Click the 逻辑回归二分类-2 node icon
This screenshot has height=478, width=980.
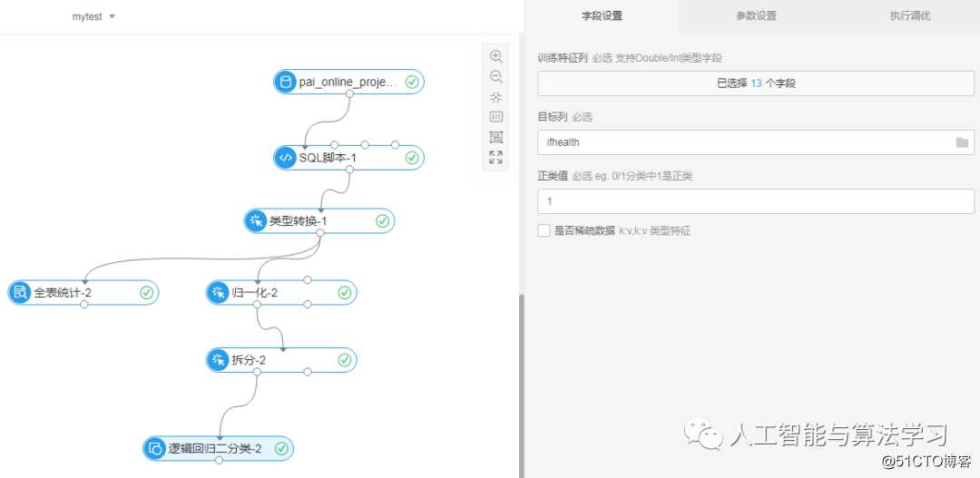point(154,449)
